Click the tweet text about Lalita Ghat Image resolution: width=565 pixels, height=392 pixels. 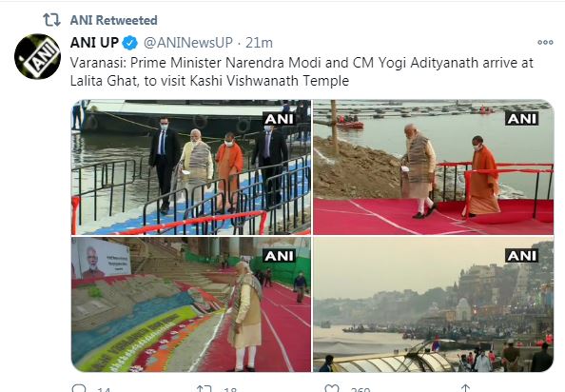click(x=302, y=71)
